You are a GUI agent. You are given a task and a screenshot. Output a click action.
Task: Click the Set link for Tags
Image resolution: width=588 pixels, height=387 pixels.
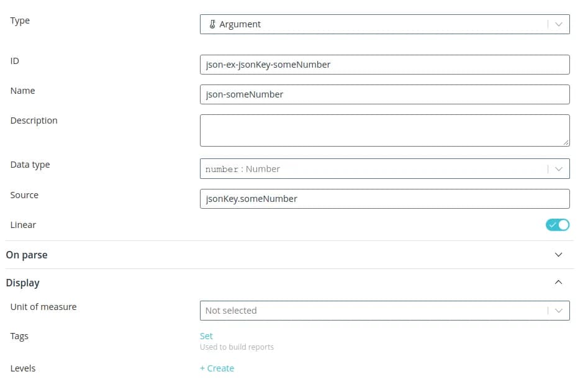[x=206, y=336]
